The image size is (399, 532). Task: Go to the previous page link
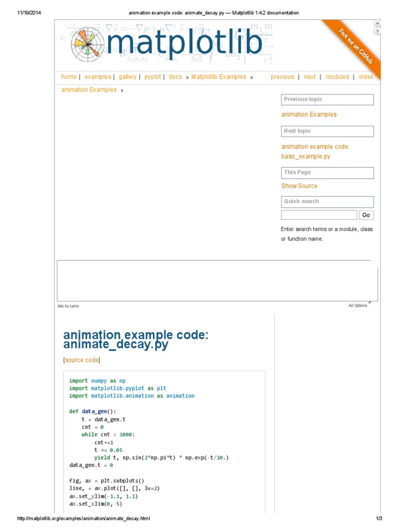tap(282, 77)
